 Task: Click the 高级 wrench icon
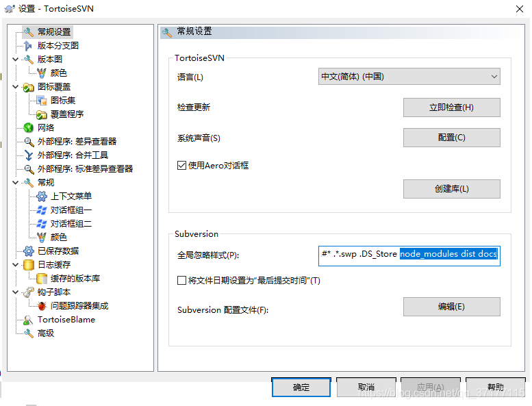coord(29,333)
